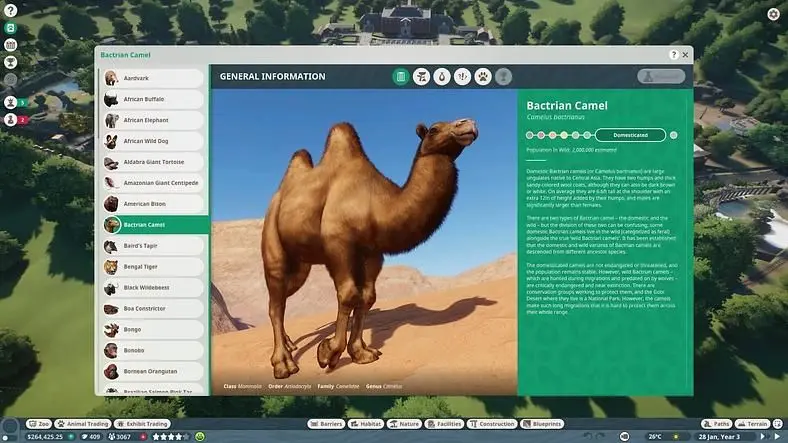Select Amazonian Giant Centipede entry
The height and width of the screenshot is (443, 788).
(x=153, y=183)
